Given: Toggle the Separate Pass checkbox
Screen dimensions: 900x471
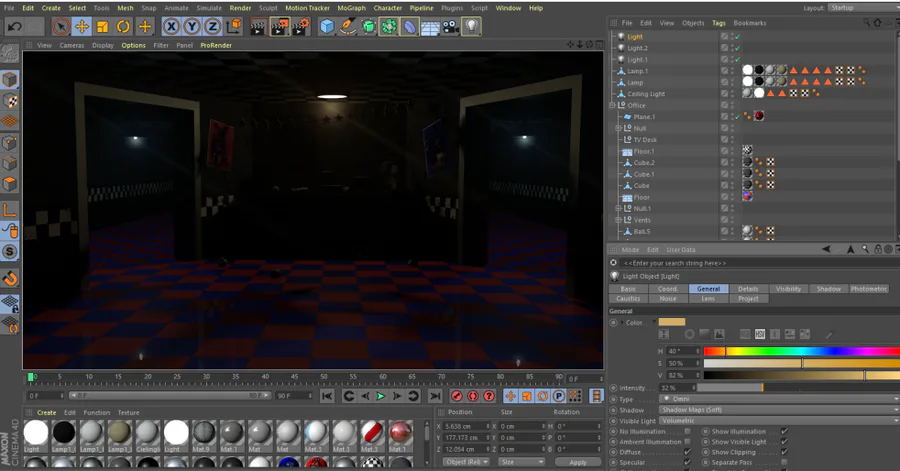Looking at the screenshot, I should [784, 462].
